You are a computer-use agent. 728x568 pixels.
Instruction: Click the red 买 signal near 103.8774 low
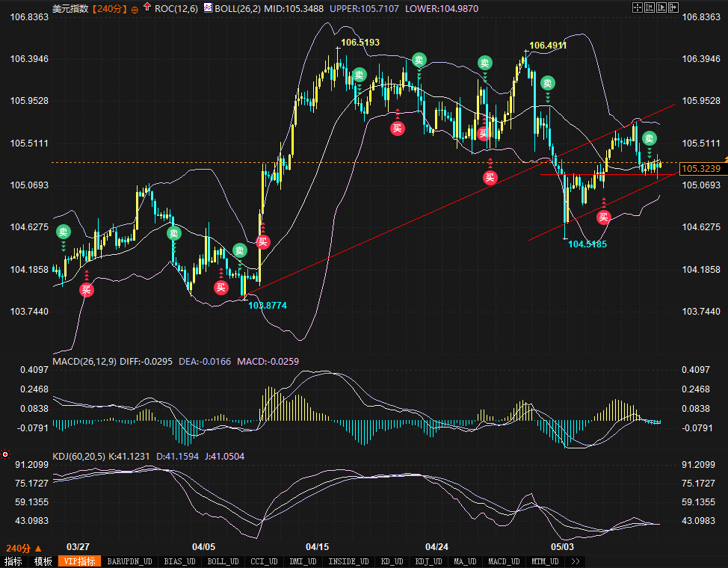pos(220,288)
